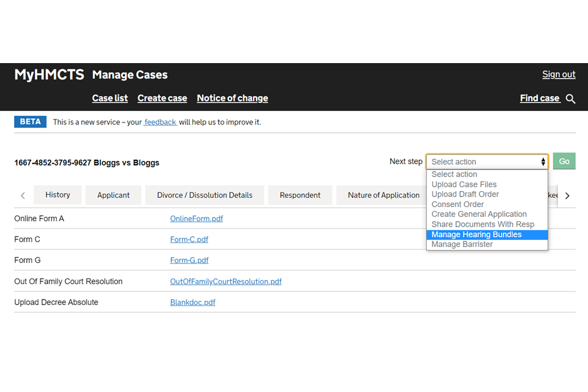Viewport: 588px width, 392px height.
Task: Open the Notice of change page
Action: tap(232, 98)
